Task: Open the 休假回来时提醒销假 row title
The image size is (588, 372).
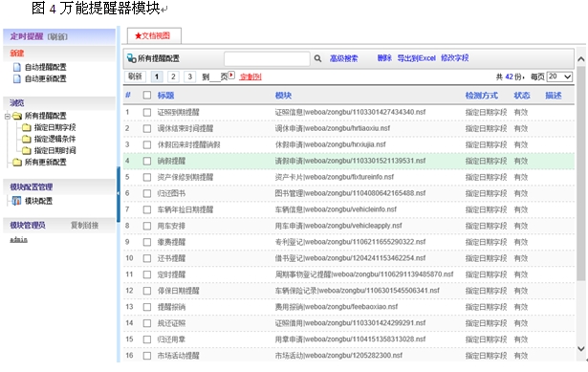Action: (189, 144)
